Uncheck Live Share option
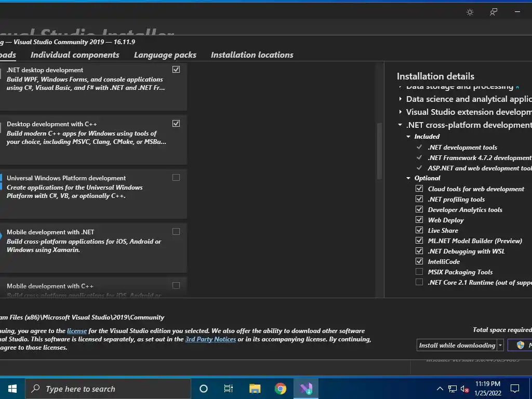Image resolution: width=532 pixels, height=399 pixels. point(419,230)
